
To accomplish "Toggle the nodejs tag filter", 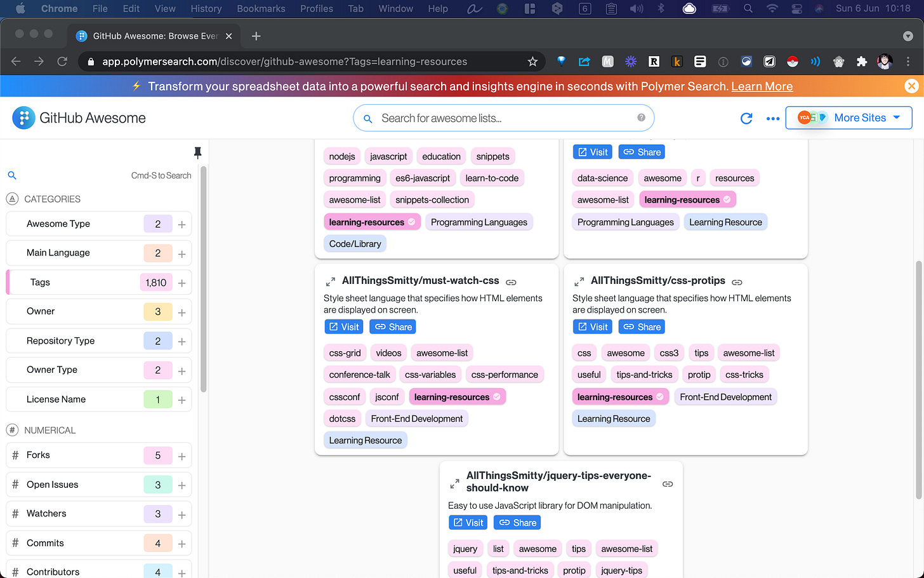I will 342,157.
